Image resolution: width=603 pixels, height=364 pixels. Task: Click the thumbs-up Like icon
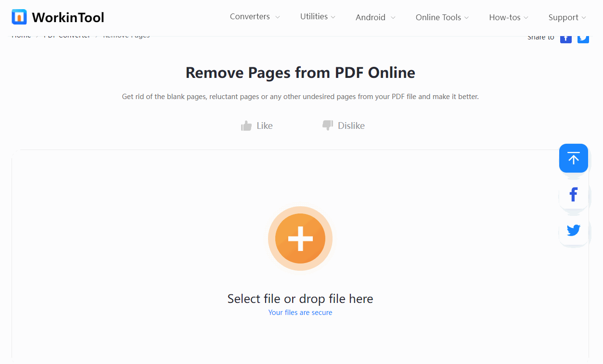coord(246,125)
